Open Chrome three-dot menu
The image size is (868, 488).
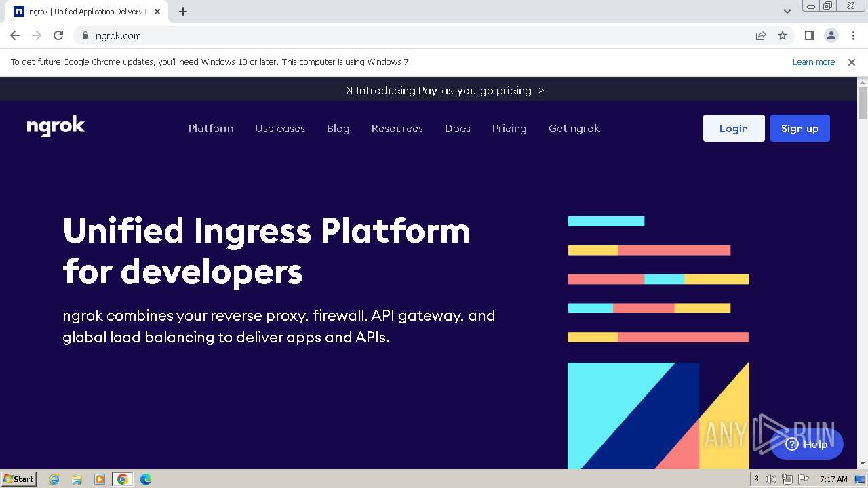coord(852,35)
